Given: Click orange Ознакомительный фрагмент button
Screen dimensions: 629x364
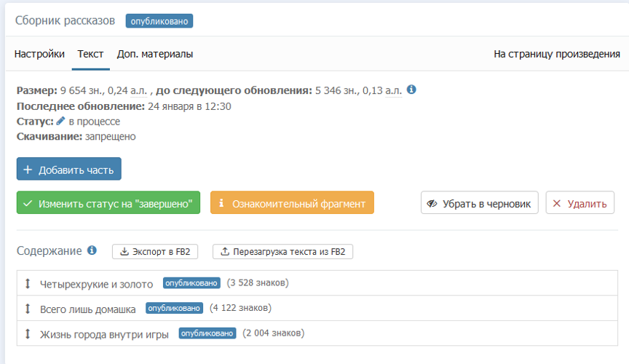Looking at the screenshot, I should (x=292, y=203).
